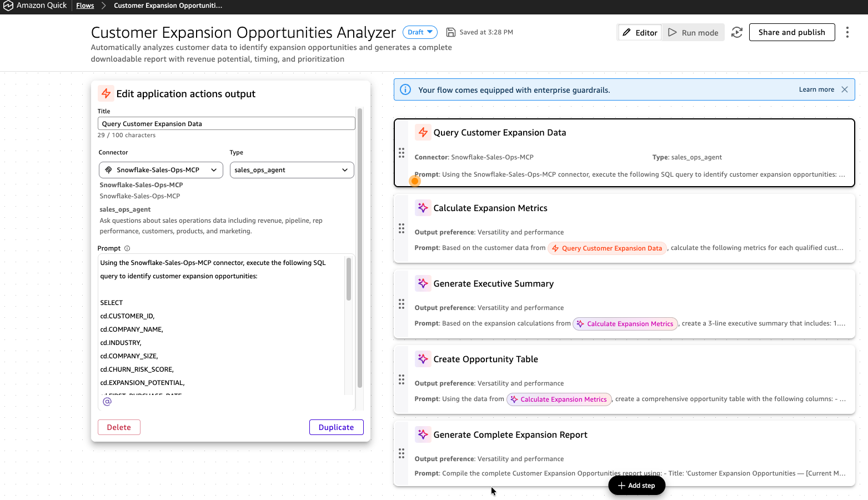Dismiss the enterprise guardrails banner

(845, 89)
